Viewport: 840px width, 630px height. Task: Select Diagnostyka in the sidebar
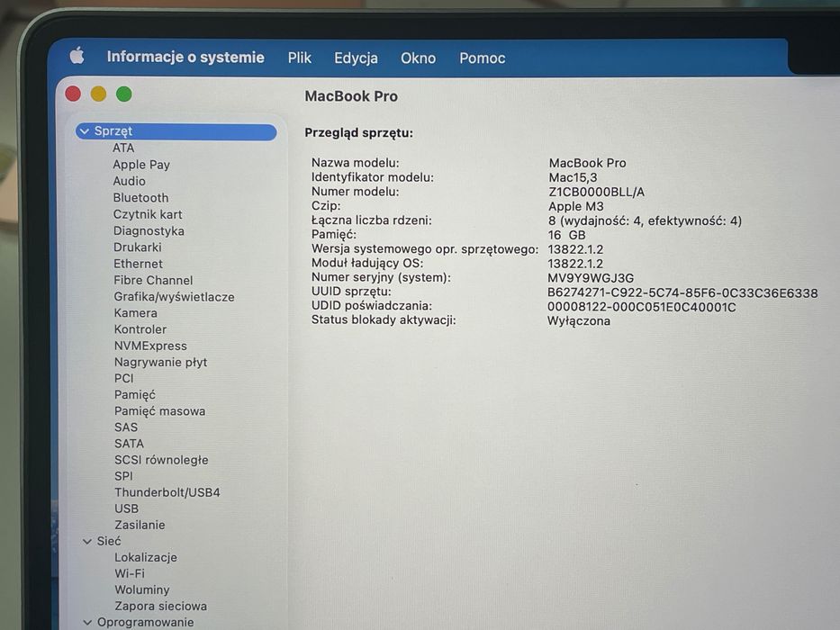coord(149,231)
